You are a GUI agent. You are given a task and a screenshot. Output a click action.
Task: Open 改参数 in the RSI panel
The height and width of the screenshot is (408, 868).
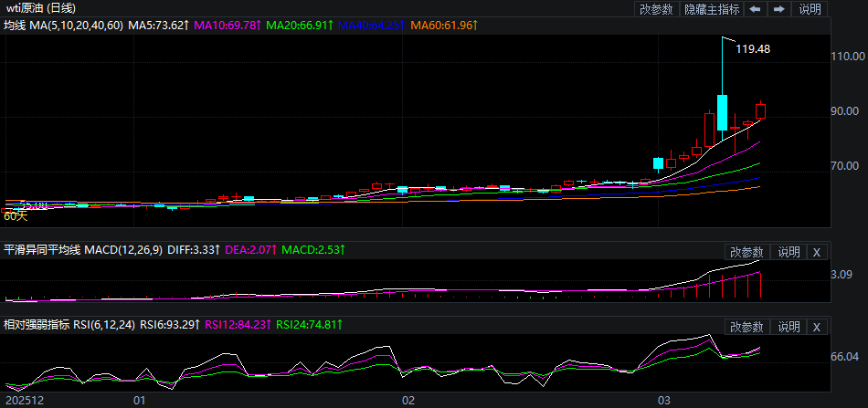pyautogui.click(x=746, y=327)
